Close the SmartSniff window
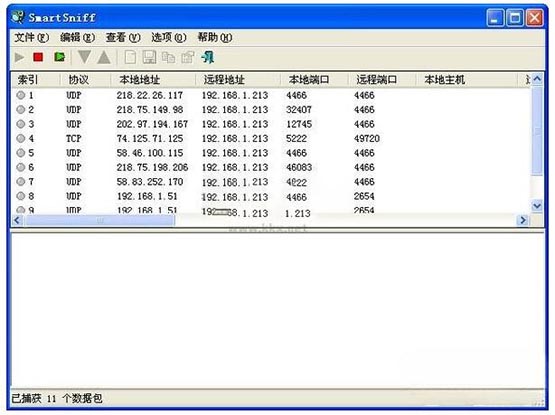The width and height of the screenshot is (555, 415). [534, 17]
